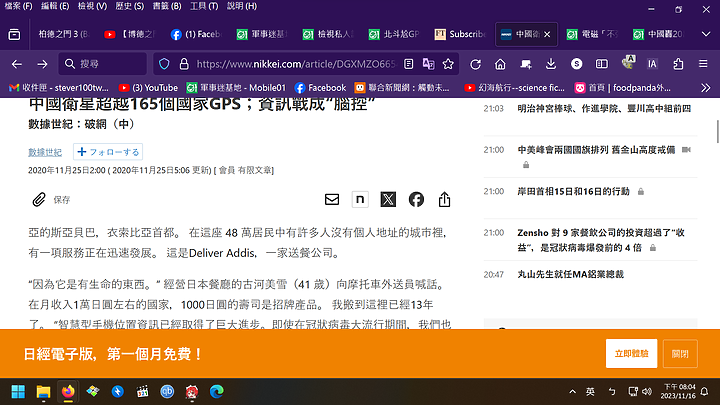Share article to note (n) icon

(360, 200)
